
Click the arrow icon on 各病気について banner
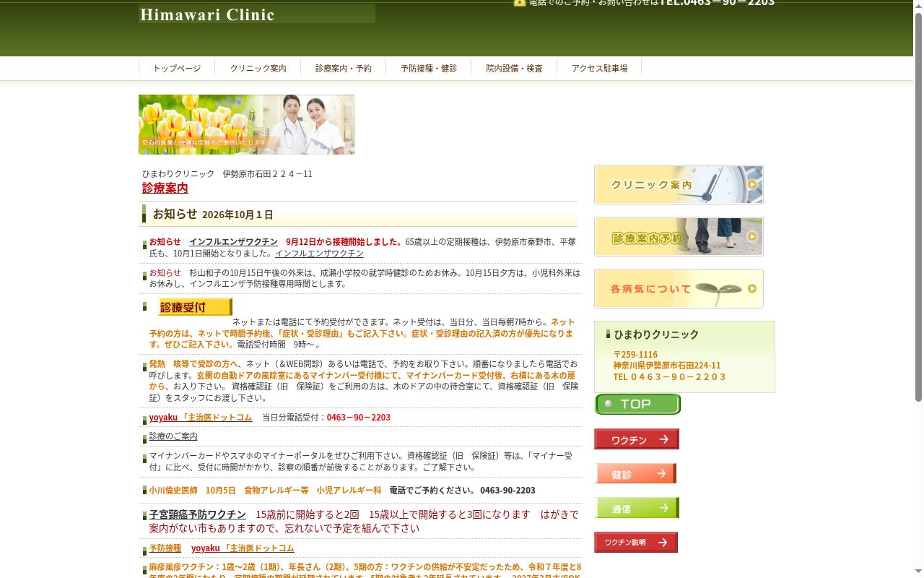point(752,288)
